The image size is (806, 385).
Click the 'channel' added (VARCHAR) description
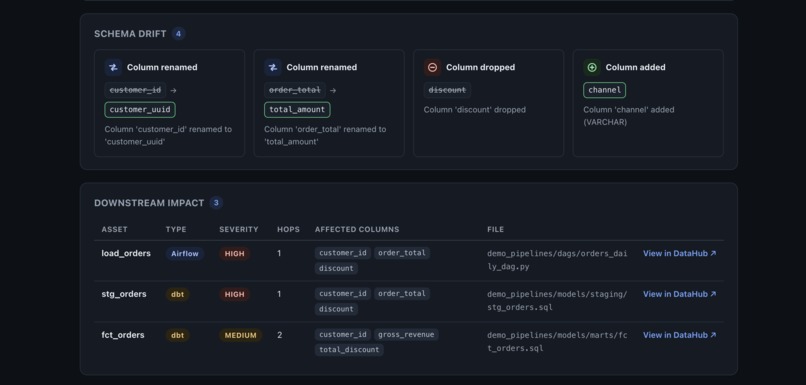(x=629, y=116)
